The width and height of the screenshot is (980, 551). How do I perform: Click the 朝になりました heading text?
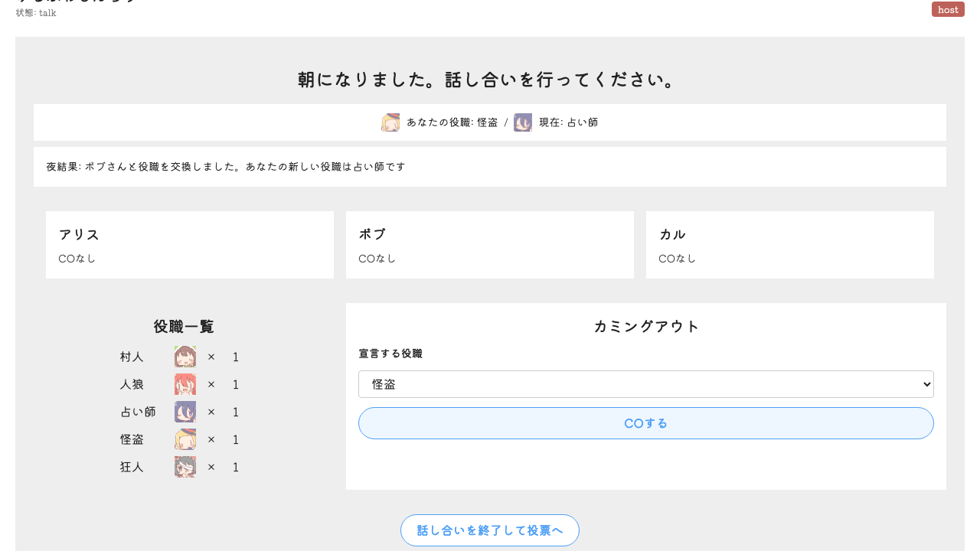tap(490, 80)
